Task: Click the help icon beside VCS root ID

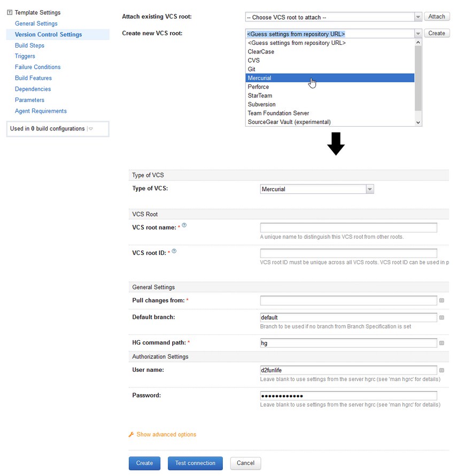Action: (x=174, y=251)
